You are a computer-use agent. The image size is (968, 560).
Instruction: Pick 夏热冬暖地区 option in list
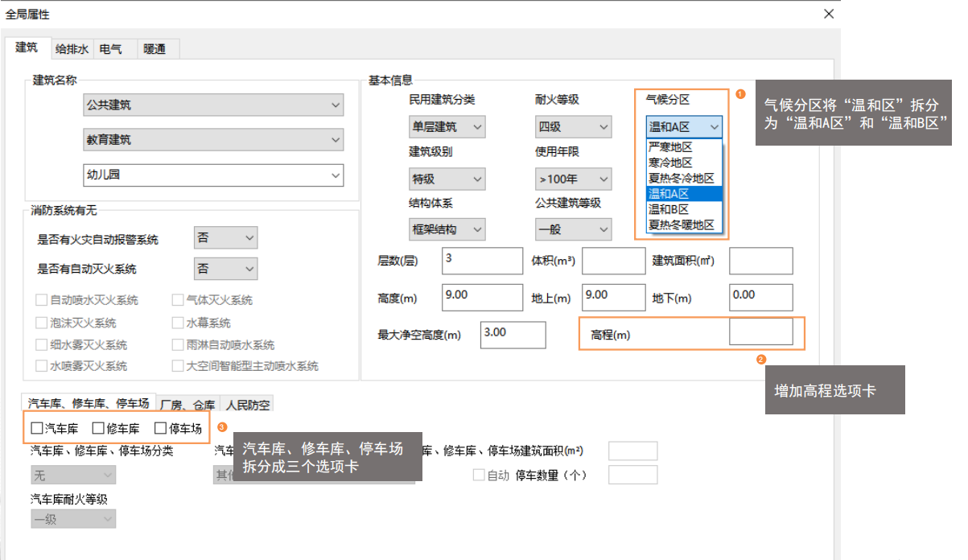point(684,224)
